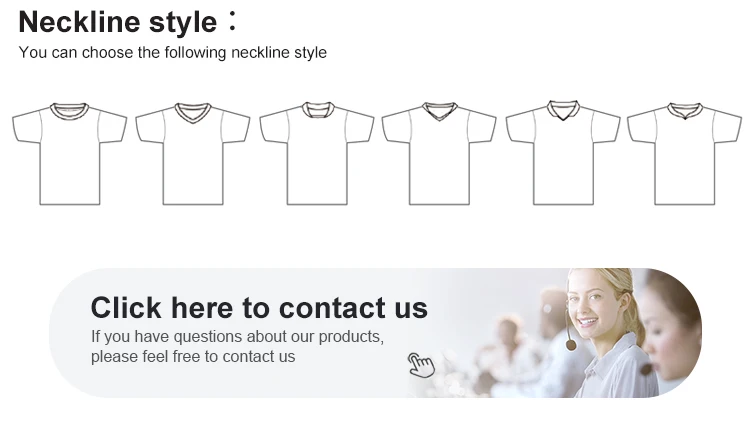The width and height of the screenshot is (750, 442).
Task: Choose the fifth V-collar t-shirt style
Action: point(562,155)
